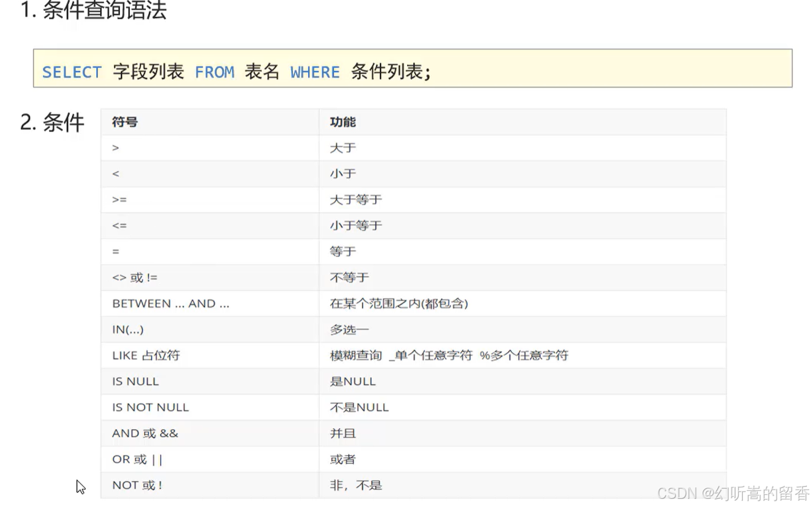The width and height of the screenshot is (812, 508).
Task: Click '条件列表;' in the SQL syntax line
Action: [391, 72]
